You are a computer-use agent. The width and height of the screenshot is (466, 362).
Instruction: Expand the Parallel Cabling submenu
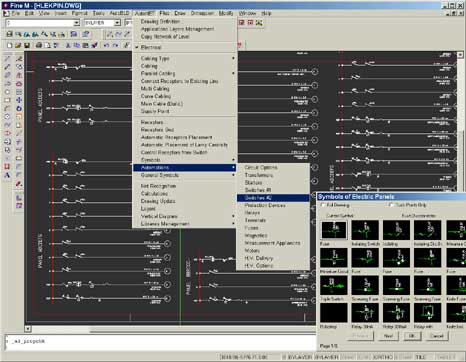185,73
